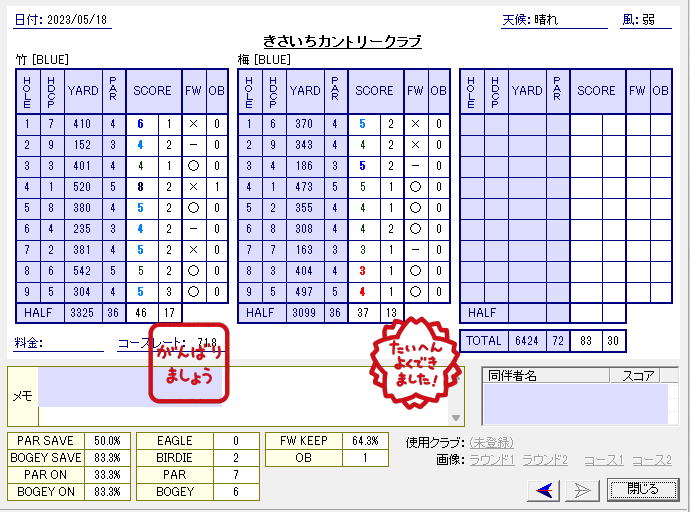Viewport: 690px width, 512px height.
Task: Click the 日付 2023/05/18 field
Action: [62, 20]
